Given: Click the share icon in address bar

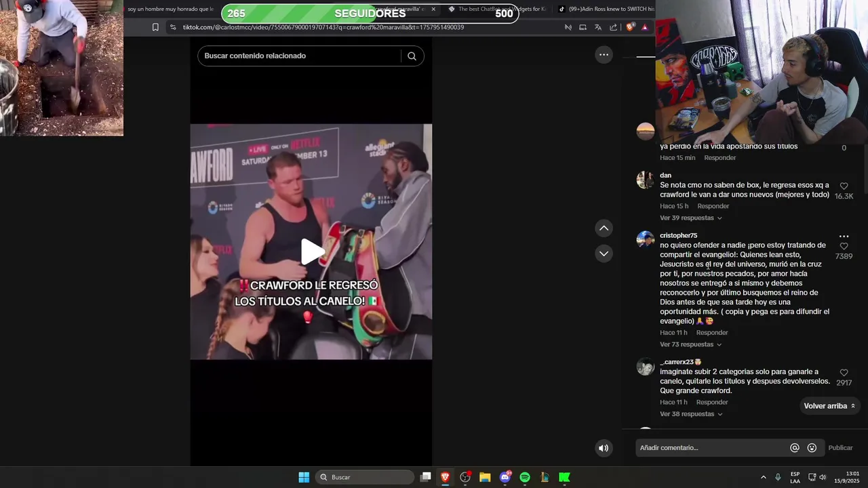Looking at the screenshot, I should coord(613,27).
